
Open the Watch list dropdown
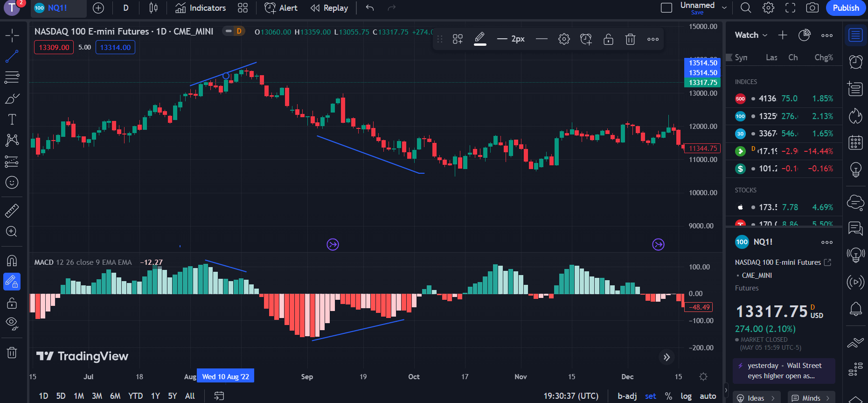pos(751,35)
